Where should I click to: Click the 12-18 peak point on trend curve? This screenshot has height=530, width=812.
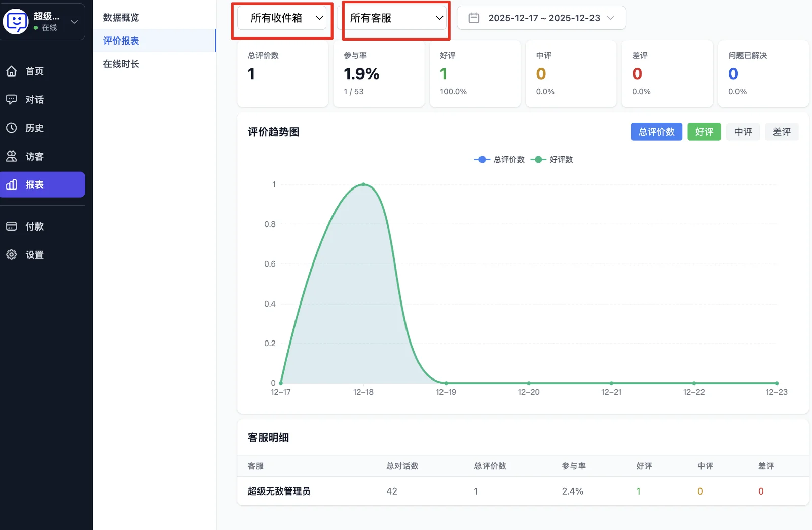[x=363, y=184]
